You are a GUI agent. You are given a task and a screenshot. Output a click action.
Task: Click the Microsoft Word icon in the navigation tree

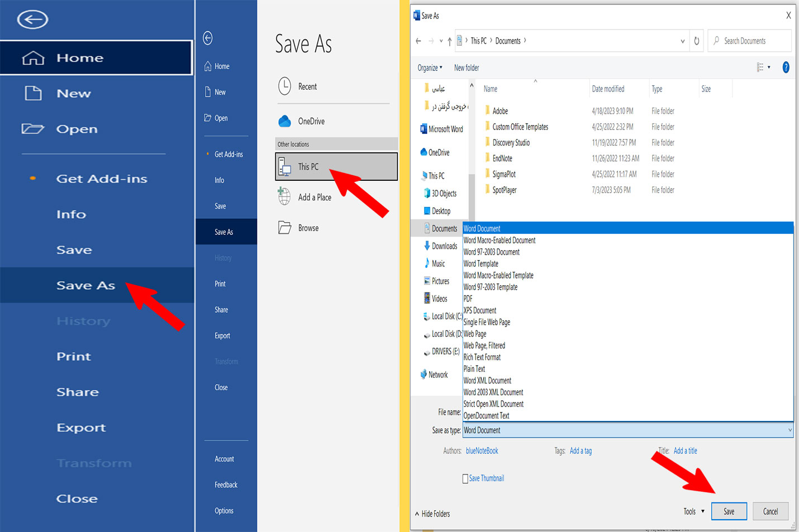424,129
